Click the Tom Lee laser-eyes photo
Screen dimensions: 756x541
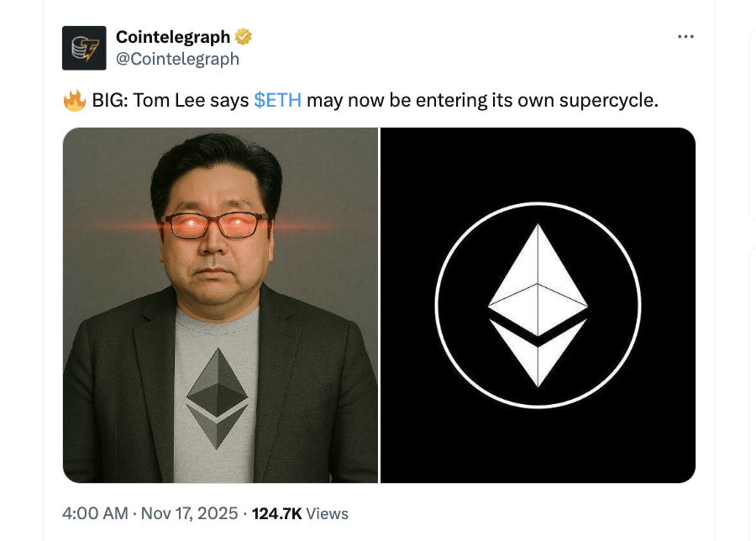point(220,252)
